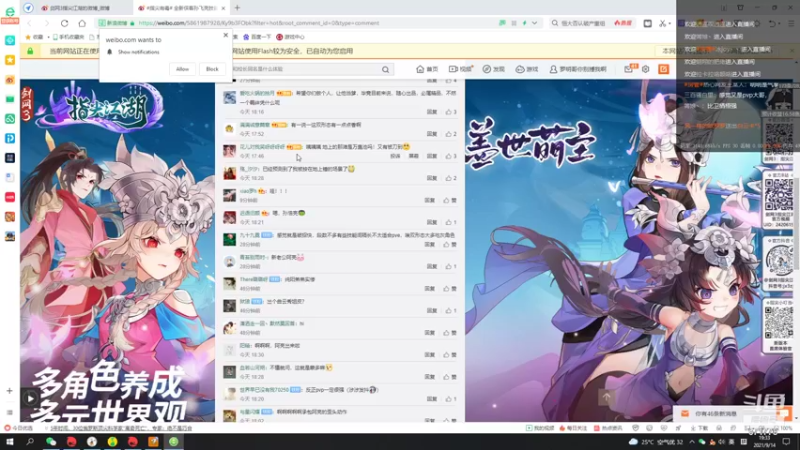This screenshot has width=800, height=450.
Task: Open Weibo settings gear icon
Action: pos(645,69)
